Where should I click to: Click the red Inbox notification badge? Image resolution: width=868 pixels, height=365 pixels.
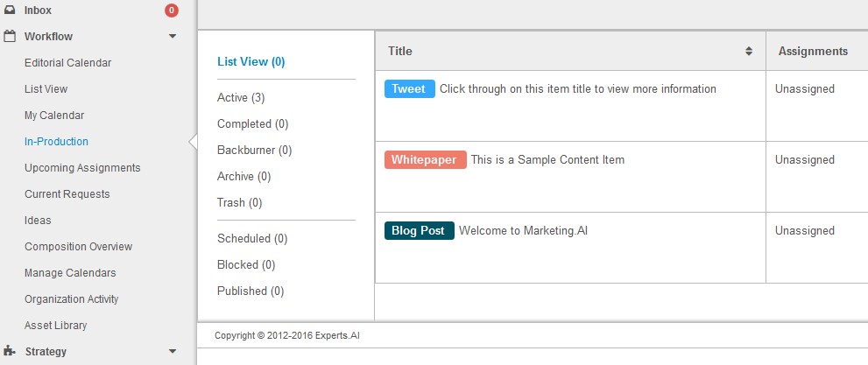point(172,10)
